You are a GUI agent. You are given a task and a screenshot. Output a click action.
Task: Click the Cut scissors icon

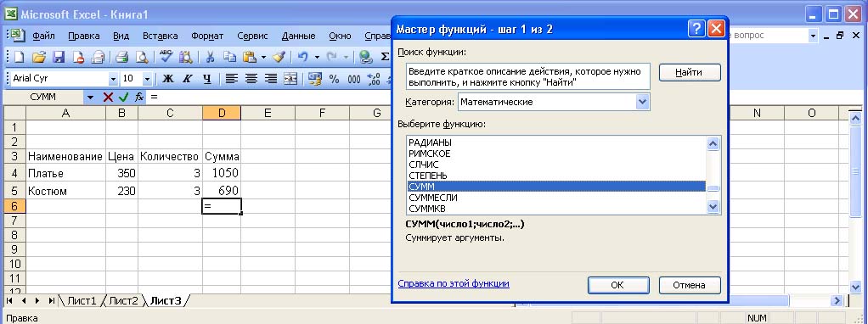pyautogui.click(x=210, y=57)
